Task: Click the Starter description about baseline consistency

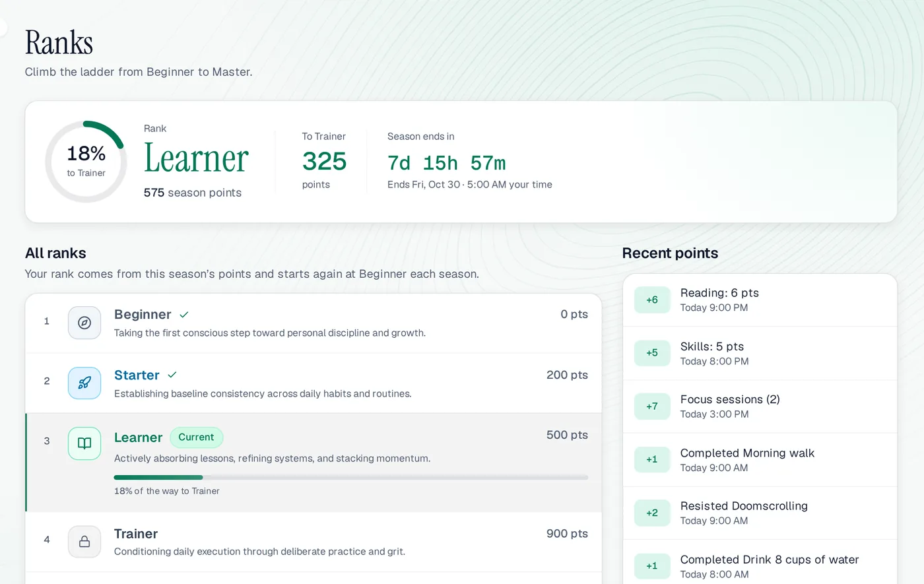Action: 263,394
